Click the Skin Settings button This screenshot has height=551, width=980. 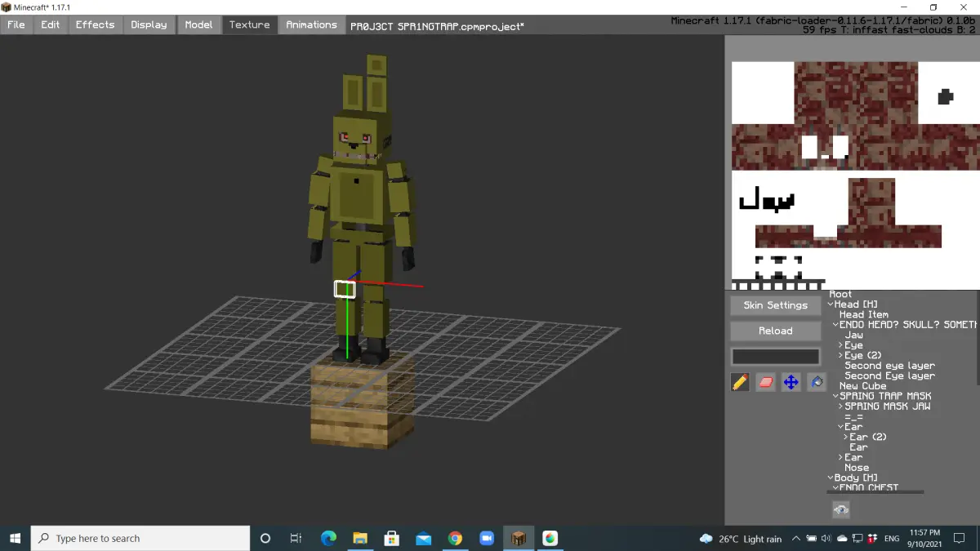click(x=776, y=305)
